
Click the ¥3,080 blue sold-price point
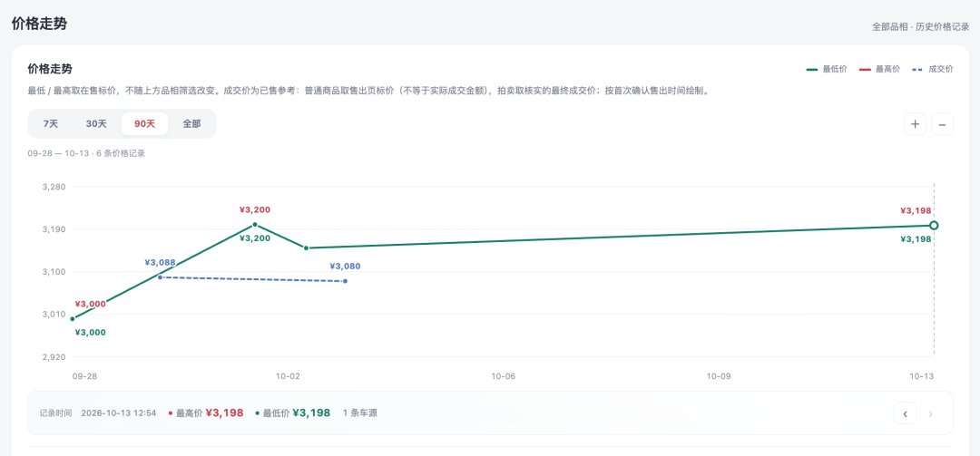coord(345,281)
